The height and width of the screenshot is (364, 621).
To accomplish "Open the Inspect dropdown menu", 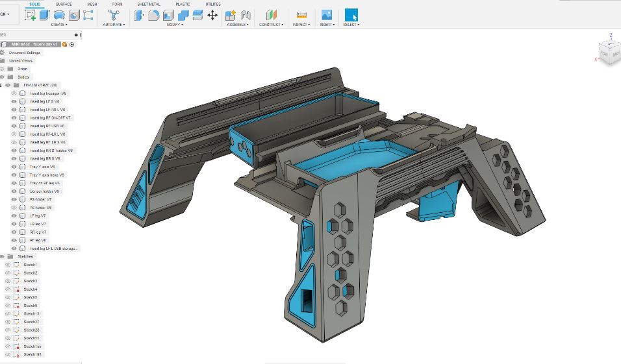I will (x=301, y=25).
